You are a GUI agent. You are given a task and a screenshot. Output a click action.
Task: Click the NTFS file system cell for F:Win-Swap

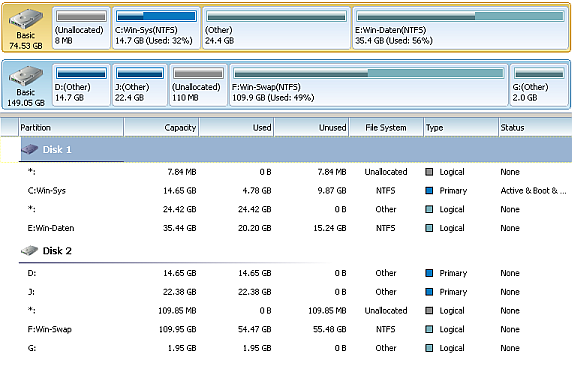pos(386,329)
